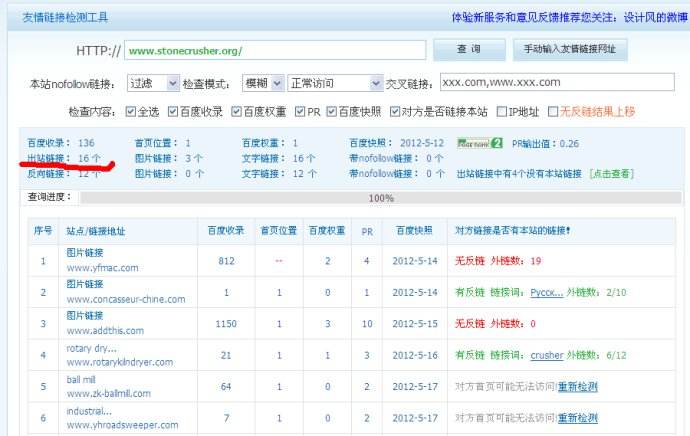Focus the HTTP:// URL input field

tap(275, 50)
